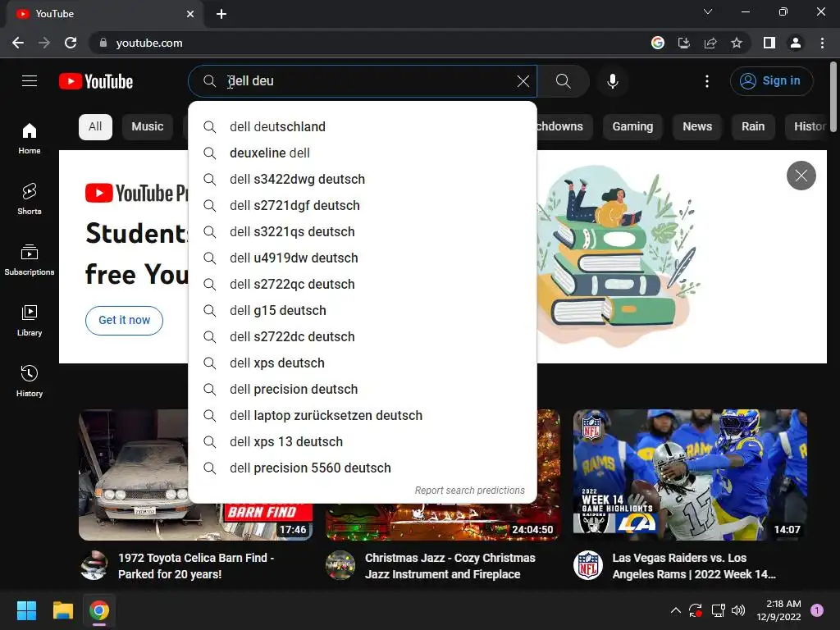This screenshot has width=840, height=630.
Task: Bookmark this tab with the star
Action: tap(737, 43)
